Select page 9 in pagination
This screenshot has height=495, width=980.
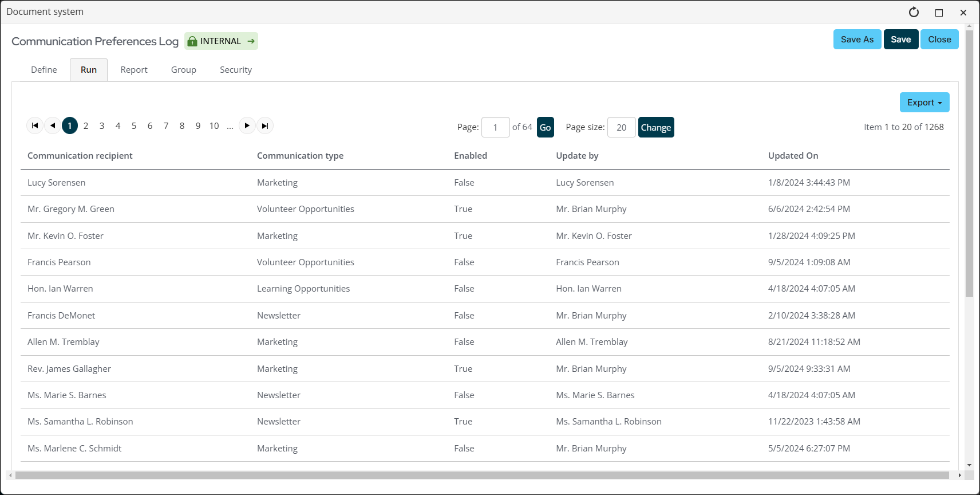198,125
